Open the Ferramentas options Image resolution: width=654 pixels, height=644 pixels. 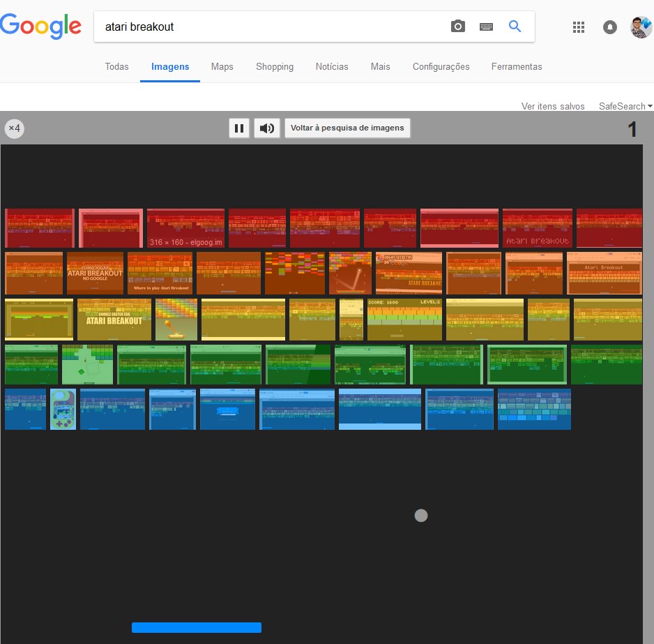coord(517,67)
